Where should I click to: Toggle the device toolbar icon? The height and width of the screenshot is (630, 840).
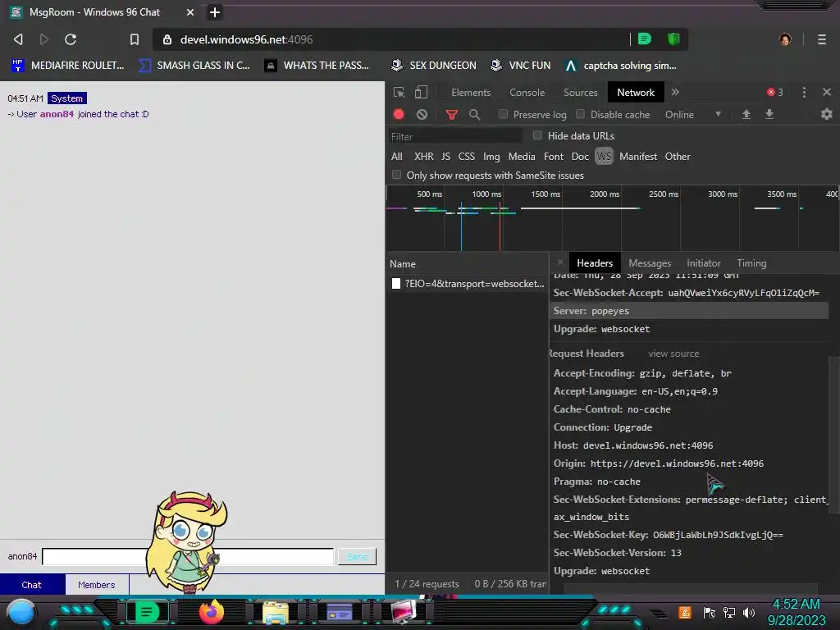421,92
